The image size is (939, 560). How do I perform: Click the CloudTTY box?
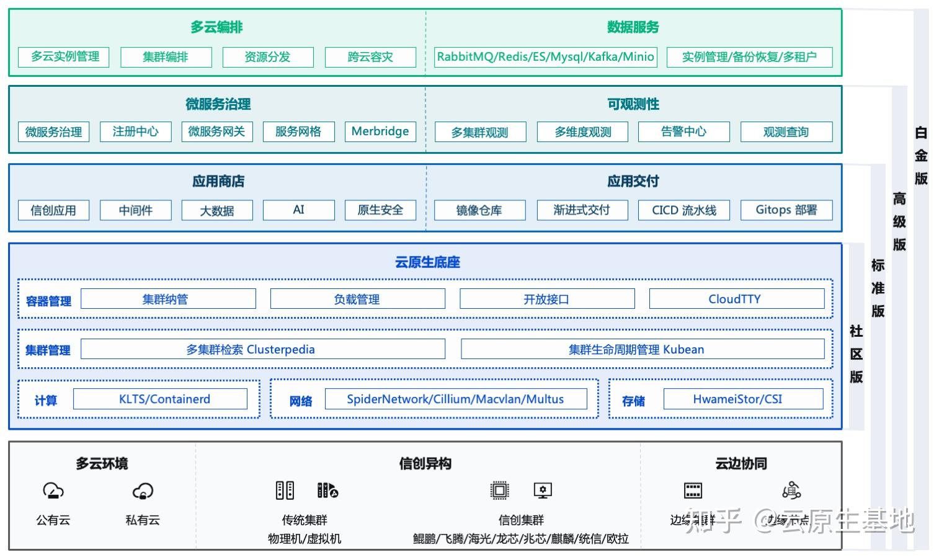[x=737, y=299]
